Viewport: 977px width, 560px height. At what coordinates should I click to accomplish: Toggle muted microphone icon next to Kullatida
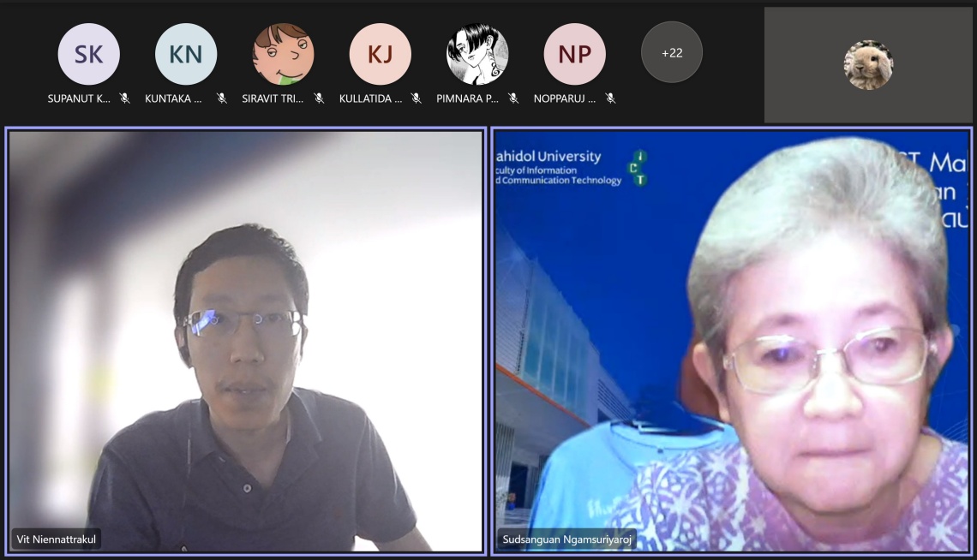pyautogui.click(x=417, y=98)
